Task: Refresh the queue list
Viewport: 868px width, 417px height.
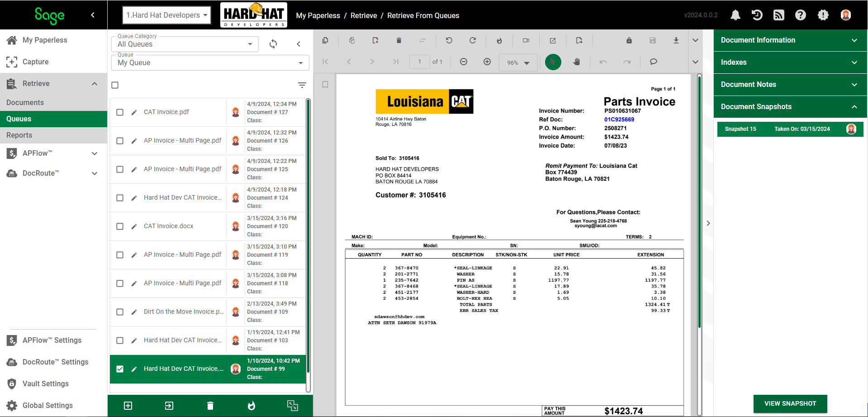Action: [x=273, y=44]
